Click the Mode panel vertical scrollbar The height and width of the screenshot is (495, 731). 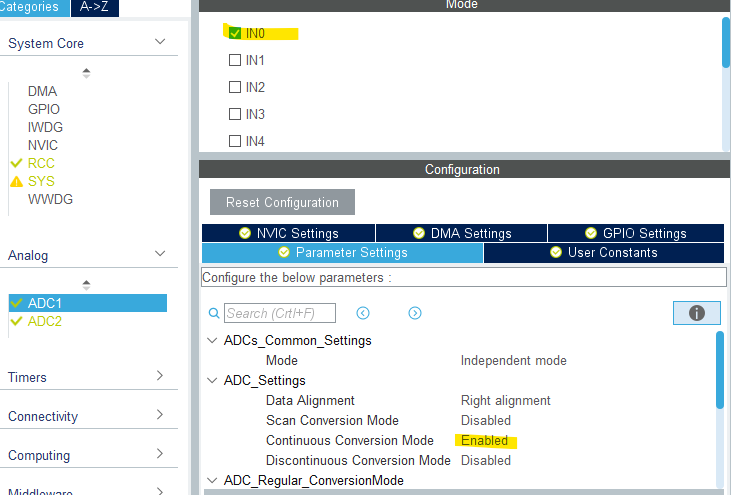pyautogui.click(x=726, y=42)
